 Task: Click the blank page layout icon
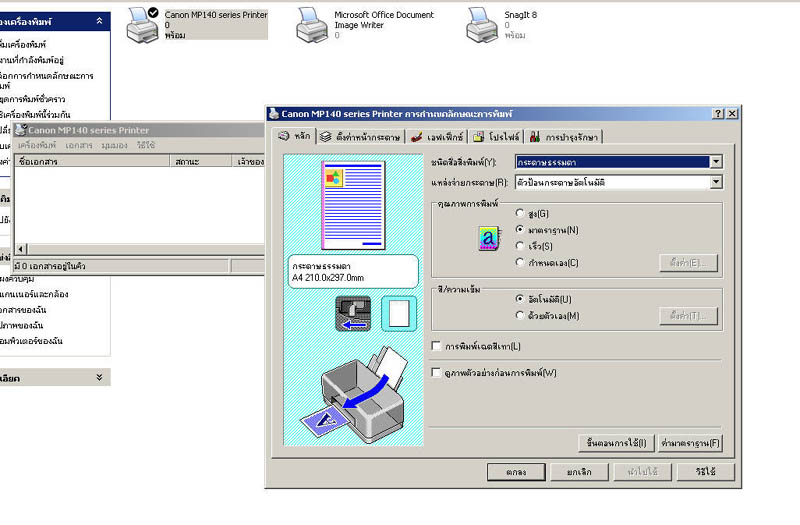coord(398,313)
